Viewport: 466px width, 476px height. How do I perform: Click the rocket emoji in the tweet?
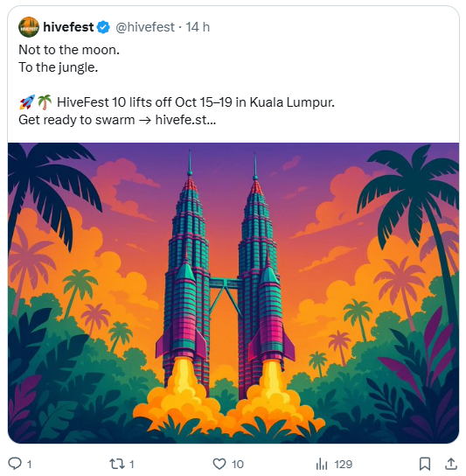(x=27, y=102)
